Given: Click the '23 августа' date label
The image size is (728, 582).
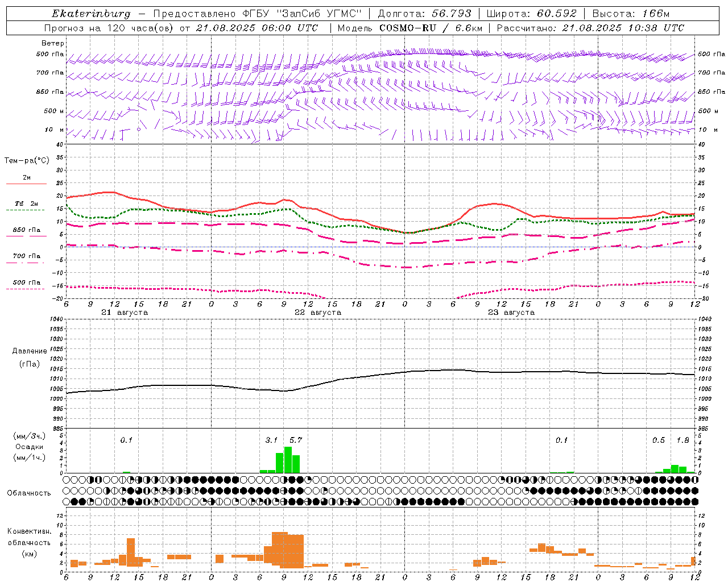Looking at the screenshot, I should tap(511, 313).
